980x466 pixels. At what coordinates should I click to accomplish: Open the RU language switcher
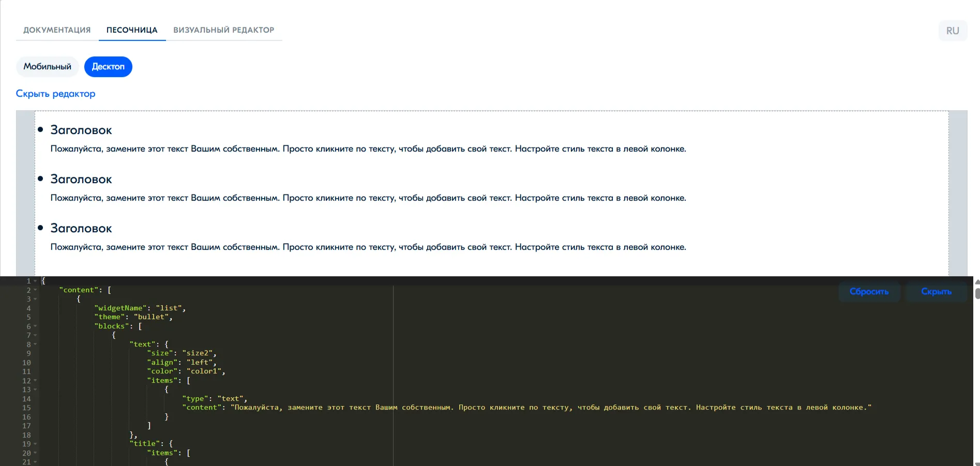pyautogui.click(x=952, y=31)
